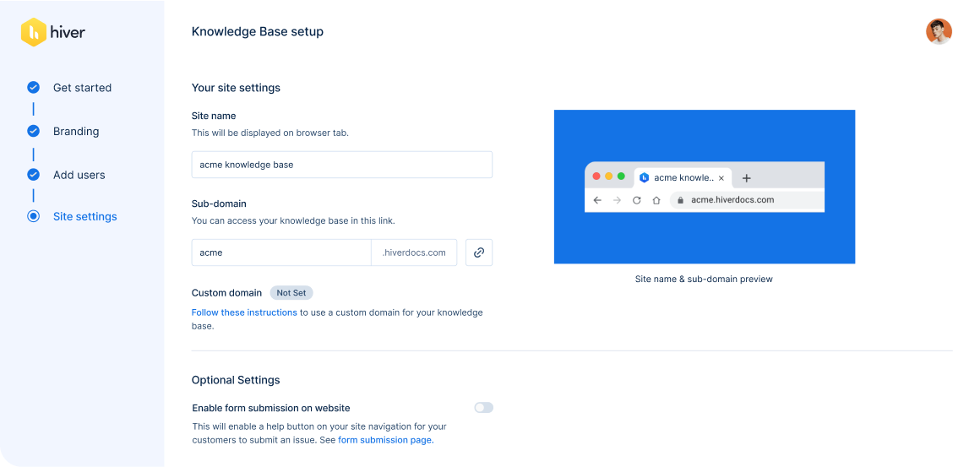The height and width of the screenshot is (467, 980).
Task: Click the sub-domain acme input field
Action: [x=281, y=253]
